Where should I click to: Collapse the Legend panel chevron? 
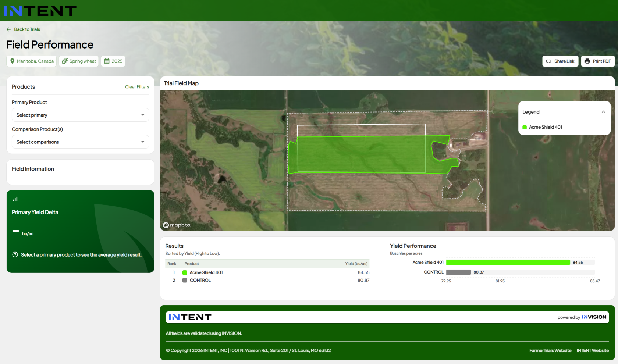tap(603, 112)
